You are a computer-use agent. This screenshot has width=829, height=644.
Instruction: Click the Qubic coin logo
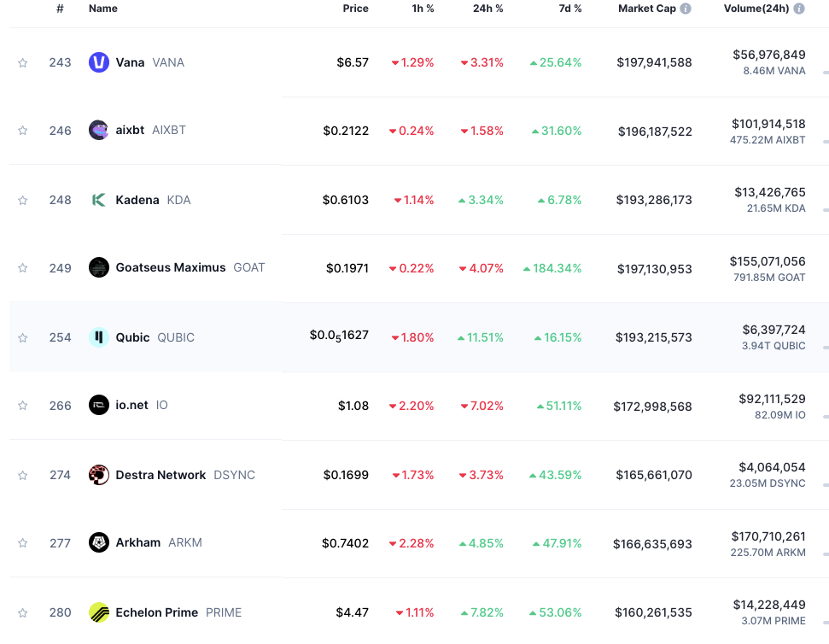[97, 337]
